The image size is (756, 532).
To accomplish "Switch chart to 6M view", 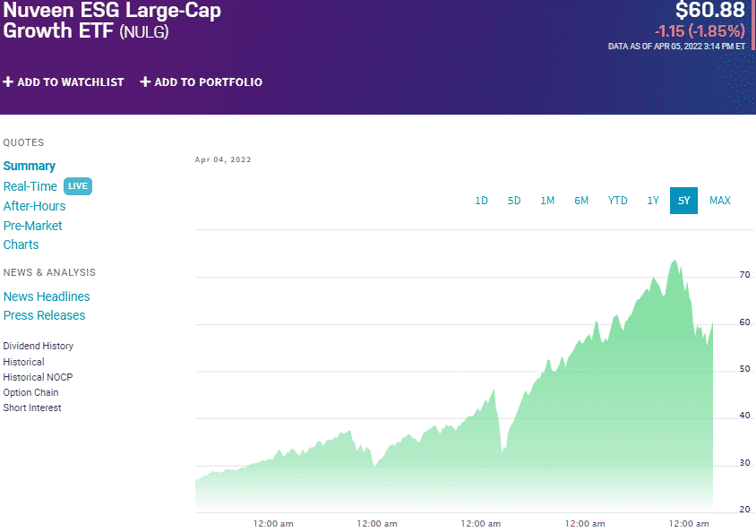I will (581, 201).
